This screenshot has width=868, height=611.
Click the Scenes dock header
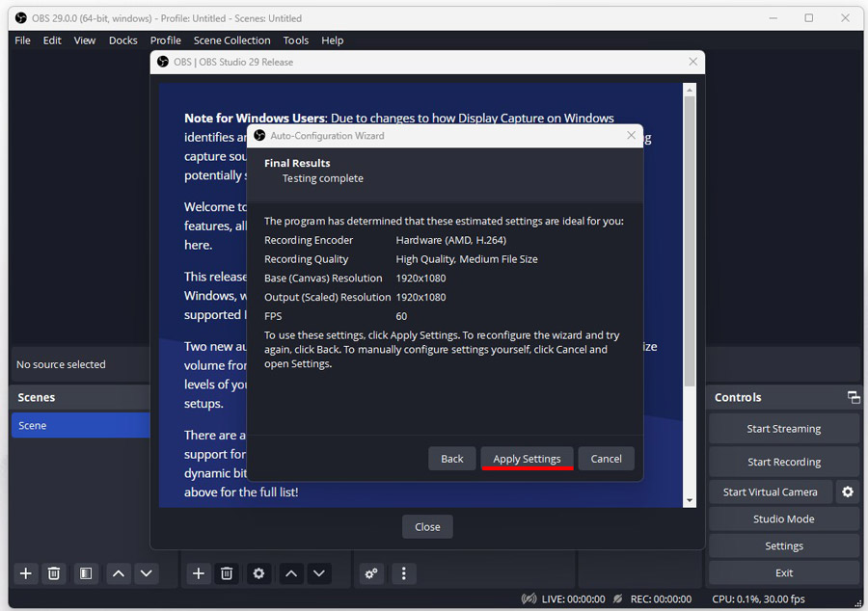[x=81, y=397]
